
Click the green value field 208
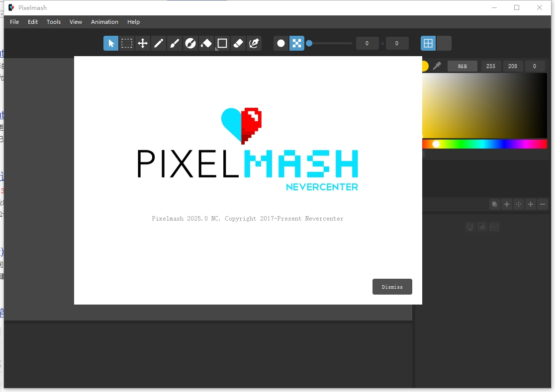pos(513,66)
